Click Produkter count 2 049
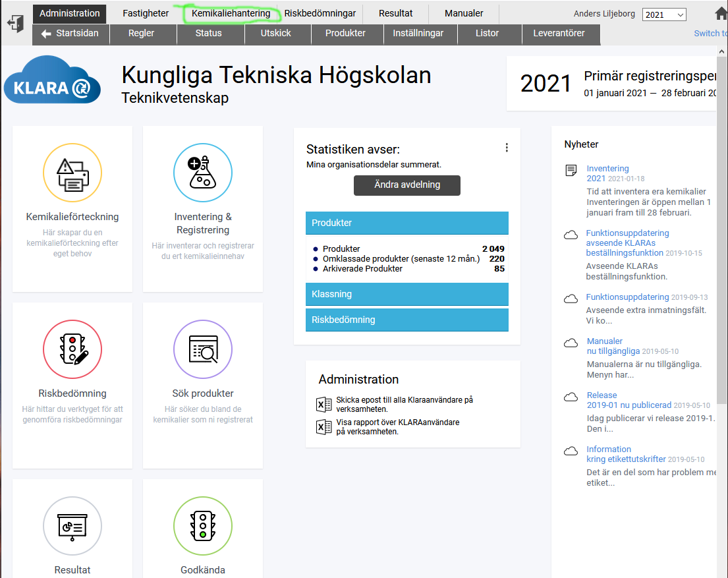Image resolution: width=728 pixels, height=578 pixels. coord(493,248)
